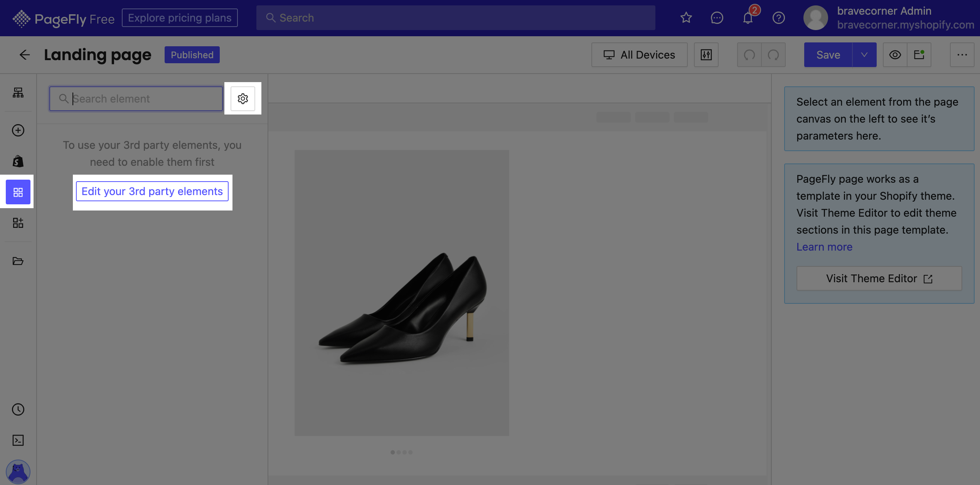Open the saved library folder icon

coord(18,261)
